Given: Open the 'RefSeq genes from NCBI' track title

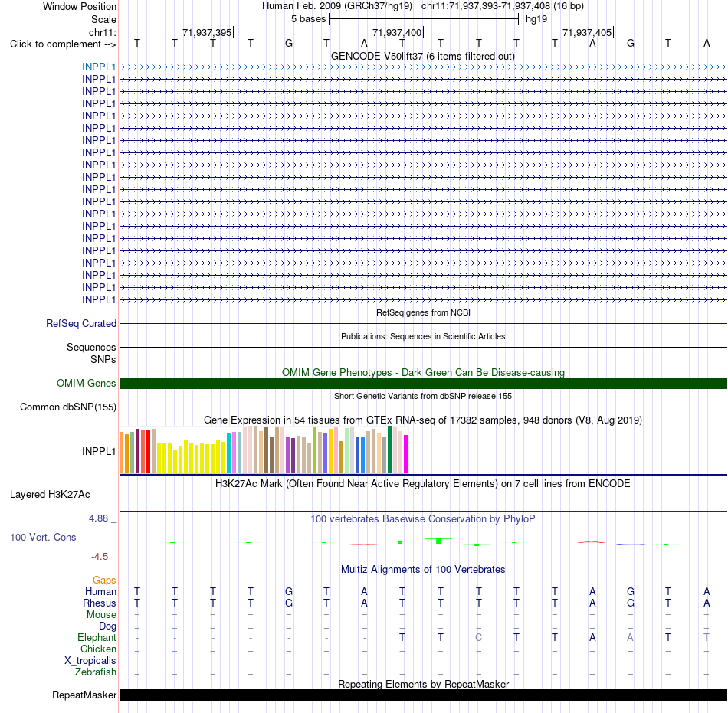Looking at the screenshot, I should tap(423, 312).
